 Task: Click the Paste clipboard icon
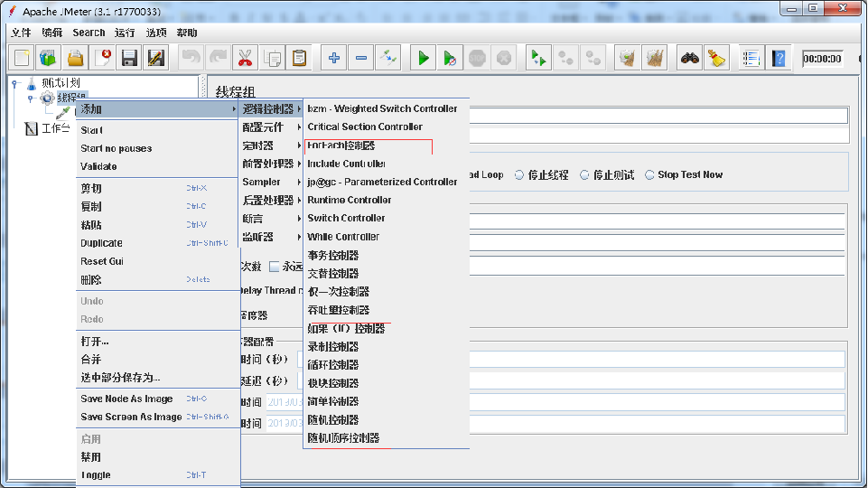point(300,58)
